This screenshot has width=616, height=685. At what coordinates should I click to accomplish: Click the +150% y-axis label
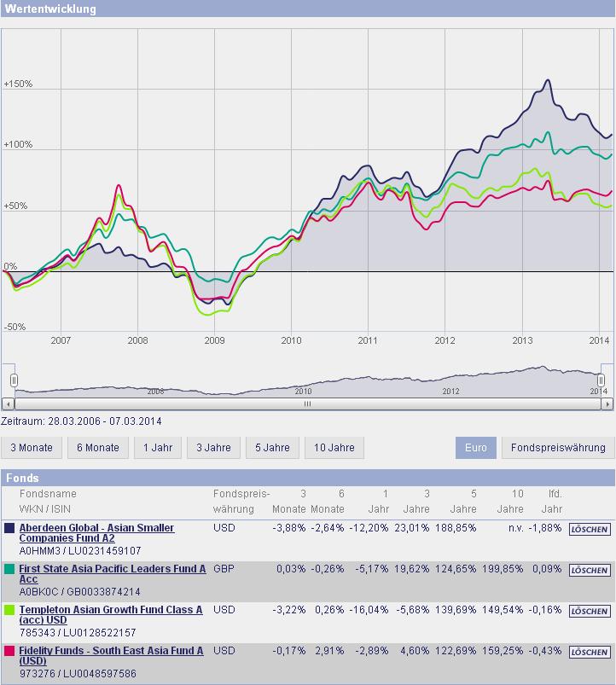(x=19, y=84)
